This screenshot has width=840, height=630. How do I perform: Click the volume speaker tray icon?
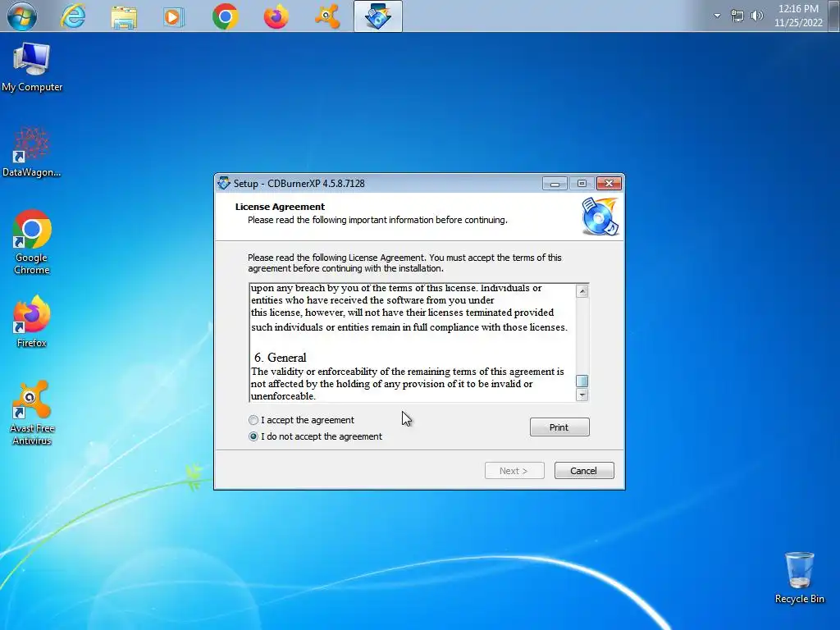(x=756, y=16)
